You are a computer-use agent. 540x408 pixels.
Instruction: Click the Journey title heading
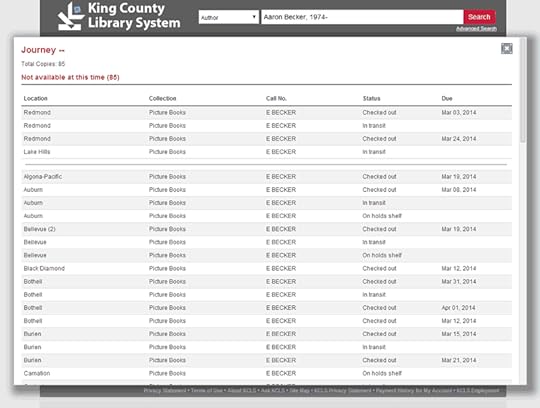43,50
